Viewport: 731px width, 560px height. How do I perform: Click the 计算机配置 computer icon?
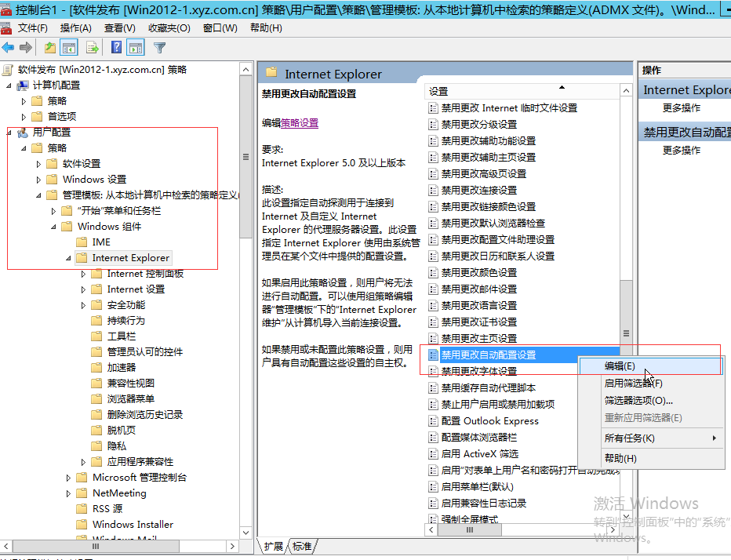click(23, 85)
